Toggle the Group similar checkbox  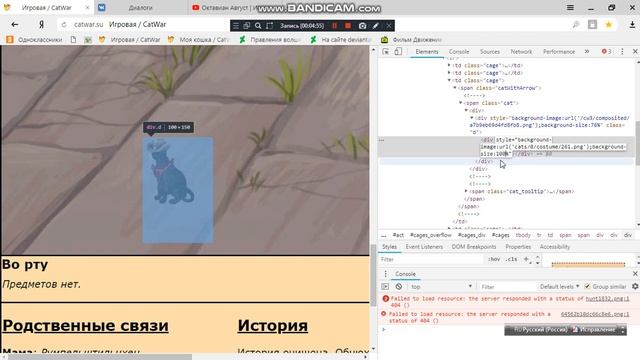point(587,287)
